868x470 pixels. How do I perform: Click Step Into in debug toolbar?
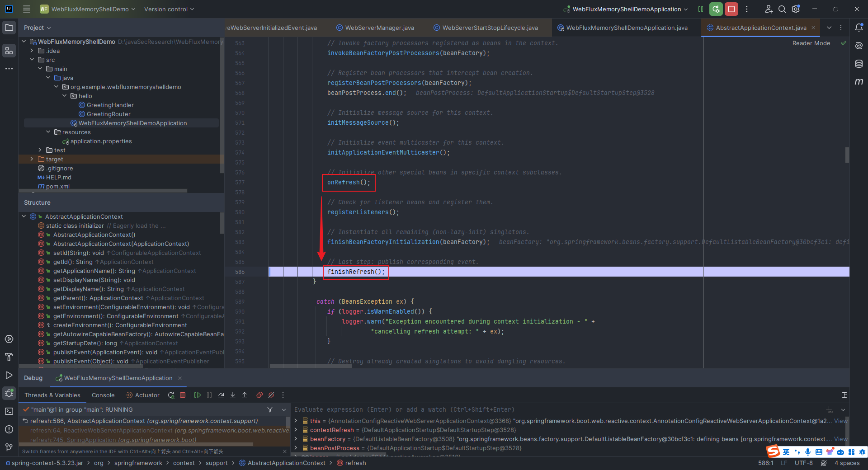[233, 395]
